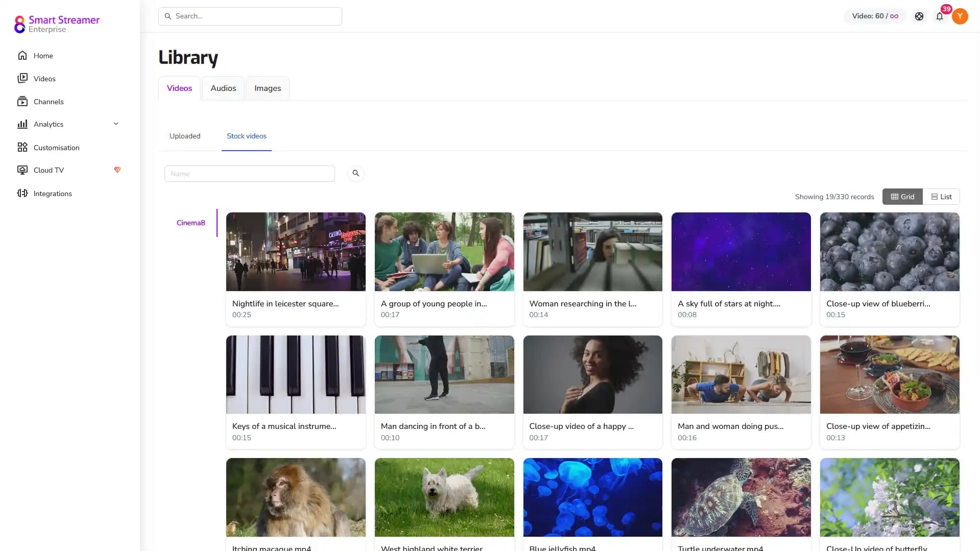Viewport: 980px width, 551px height.
Task: Open the Videos section in the sidebar
Action: [43, 78]
